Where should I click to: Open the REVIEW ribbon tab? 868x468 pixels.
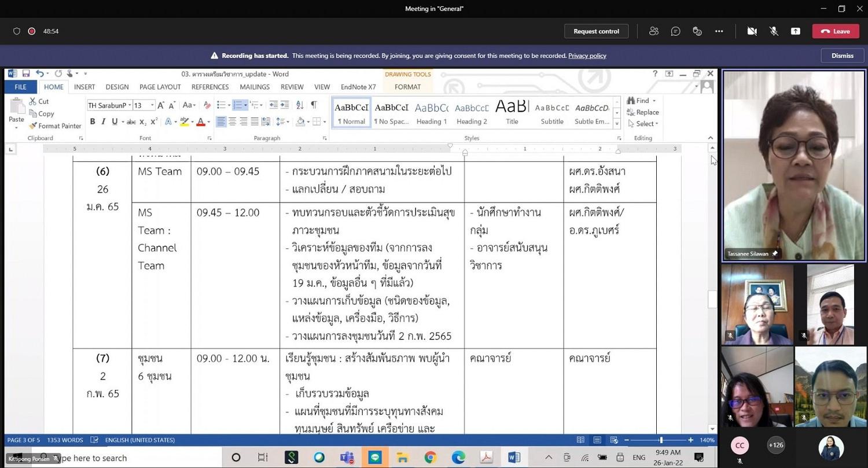(292, 87)
